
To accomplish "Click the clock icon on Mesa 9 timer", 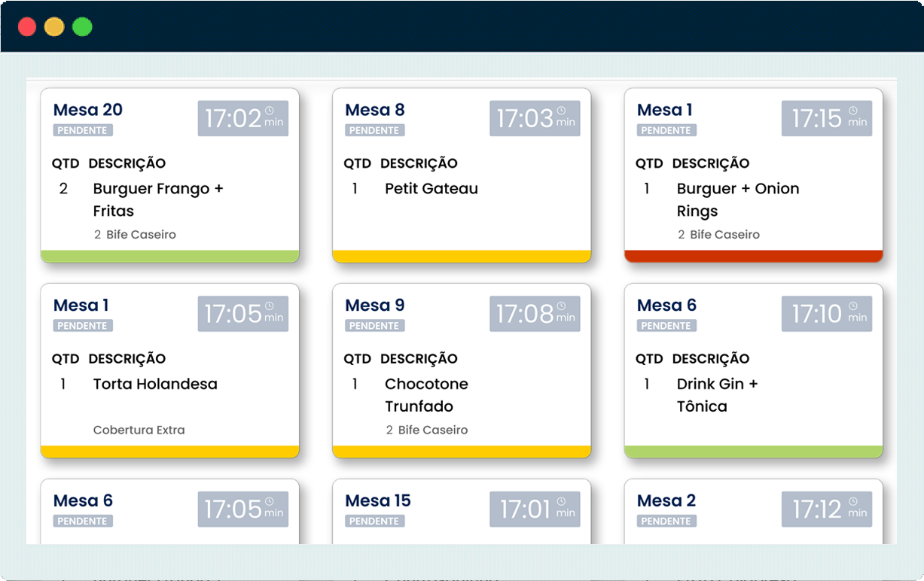I will [562, 306].
